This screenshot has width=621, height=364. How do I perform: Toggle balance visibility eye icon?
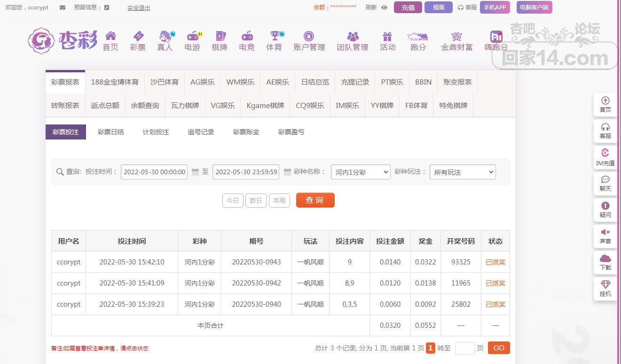tap(384, 8)
